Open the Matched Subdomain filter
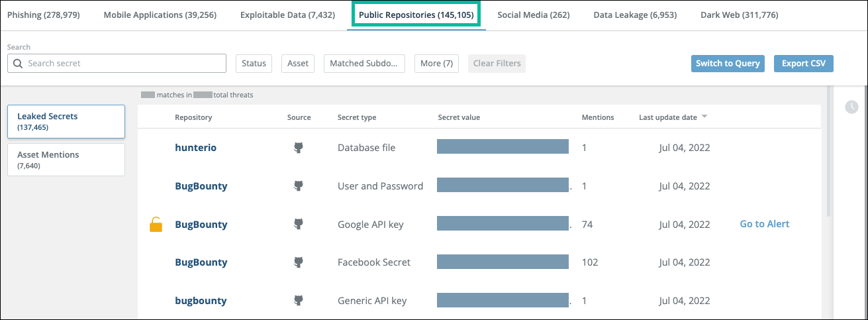868x320 pixels. [x=363, y=64]
